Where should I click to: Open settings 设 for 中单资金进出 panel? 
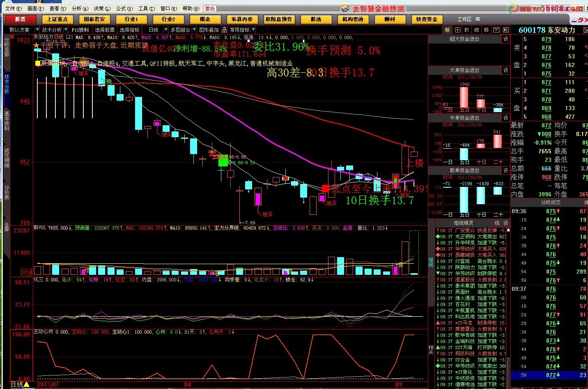pyautogui.click(x=506, y=118)
